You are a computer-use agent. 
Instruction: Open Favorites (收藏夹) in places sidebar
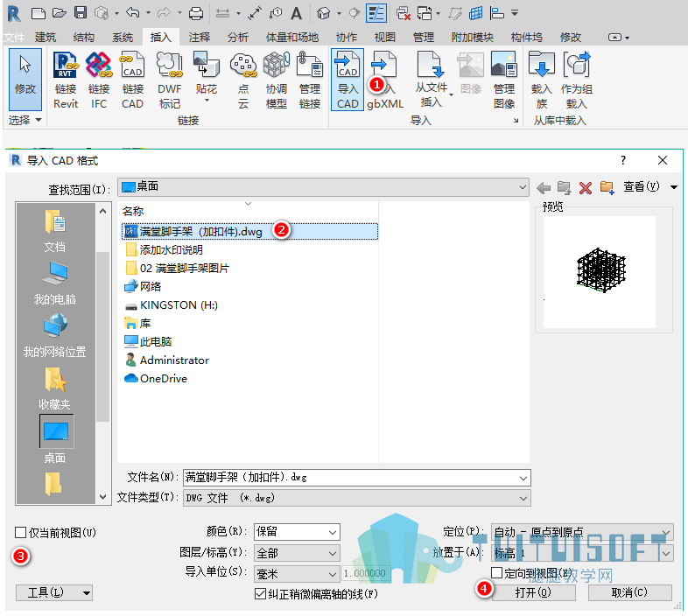pyautogui.click(x=55, y=388)
